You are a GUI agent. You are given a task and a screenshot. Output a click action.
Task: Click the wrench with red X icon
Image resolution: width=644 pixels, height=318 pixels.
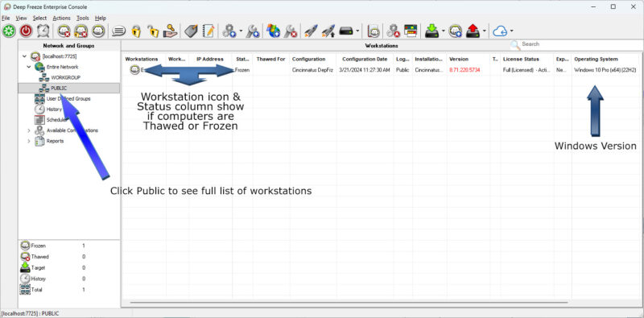[x=291, y=31]
